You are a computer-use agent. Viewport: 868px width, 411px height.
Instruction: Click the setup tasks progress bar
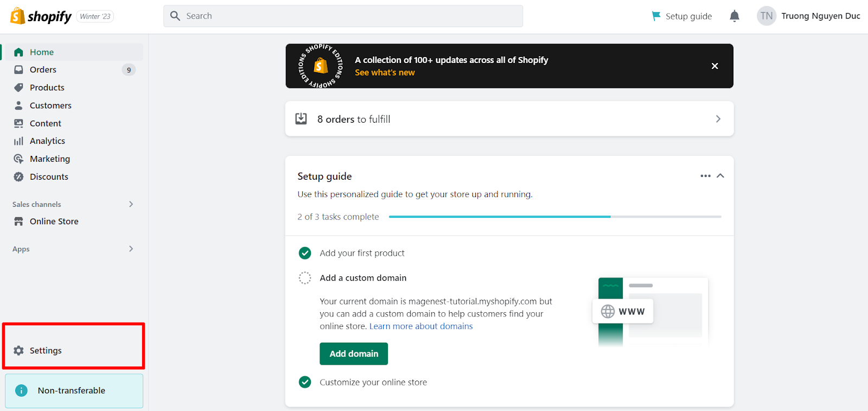(555, 217)
